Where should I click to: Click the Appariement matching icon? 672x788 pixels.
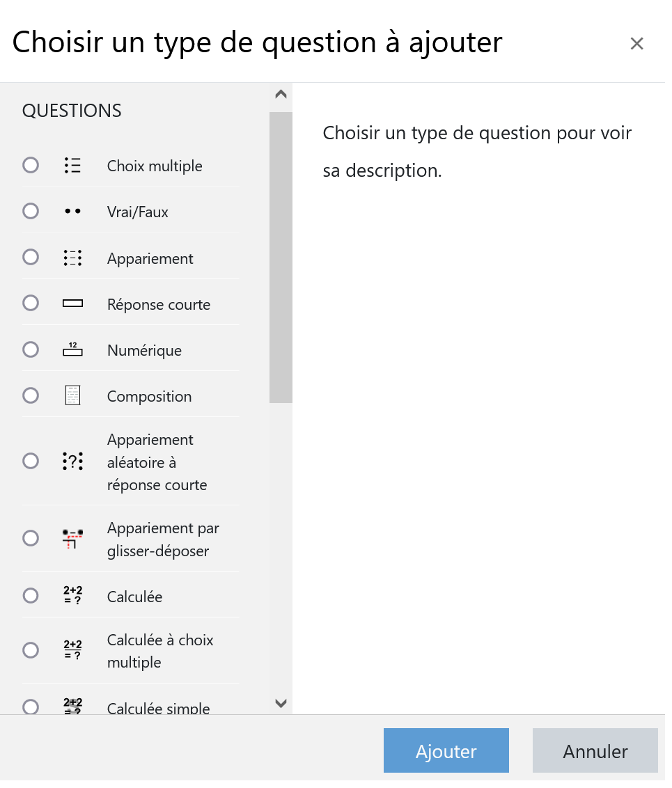pos(73,260)
